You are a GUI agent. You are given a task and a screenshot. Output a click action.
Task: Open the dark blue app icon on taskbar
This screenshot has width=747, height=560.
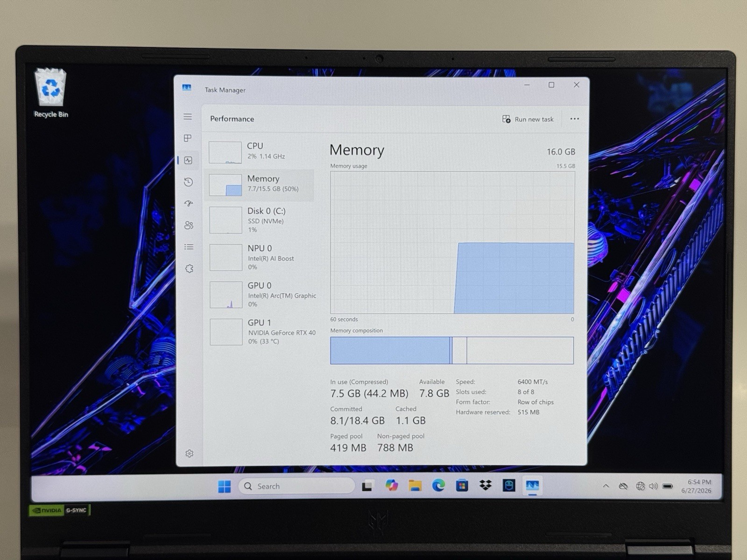tap(509, 486)
